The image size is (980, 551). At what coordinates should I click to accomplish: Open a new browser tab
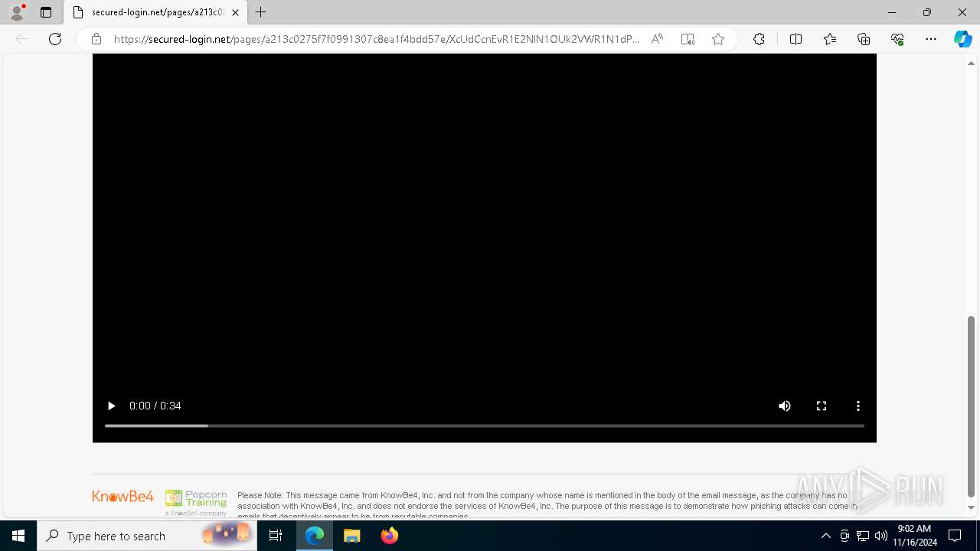pyautogui.click(x=261, y=12)
